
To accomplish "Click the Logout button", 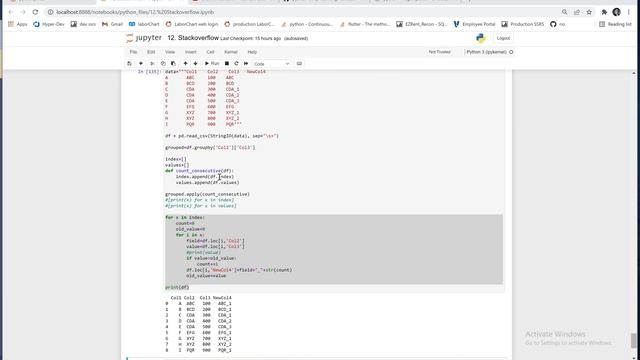I will pos(503,38).
